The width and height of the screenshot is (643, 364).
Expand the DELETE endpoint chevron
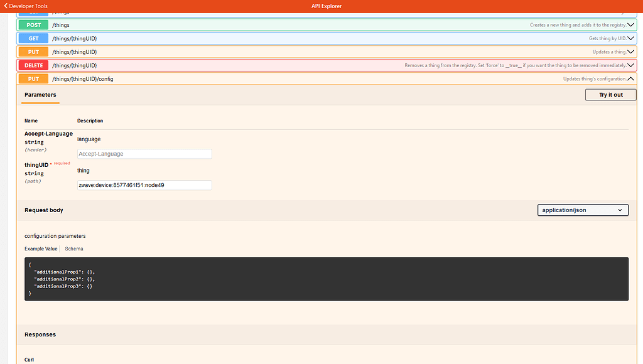coord(630,65)
